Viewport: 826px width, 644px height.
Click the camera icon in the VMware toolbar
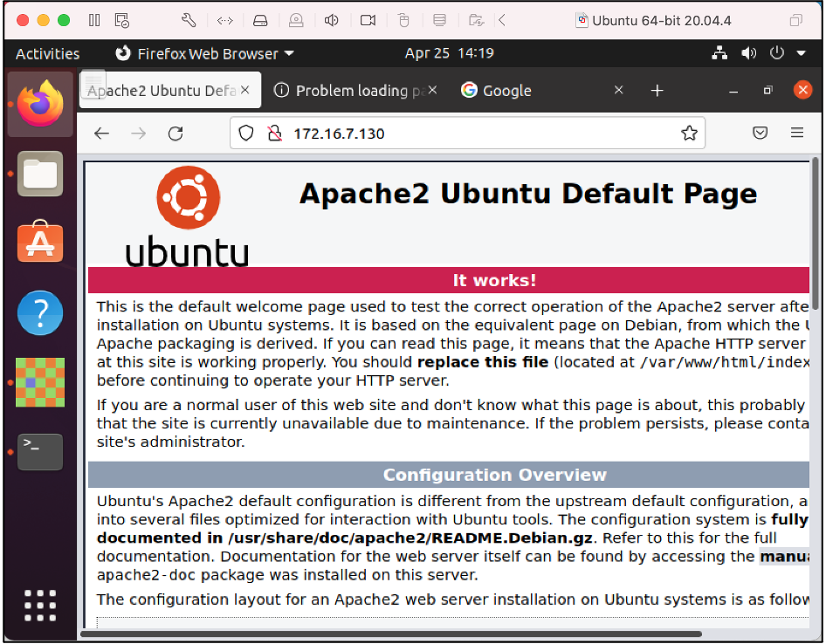367,19
